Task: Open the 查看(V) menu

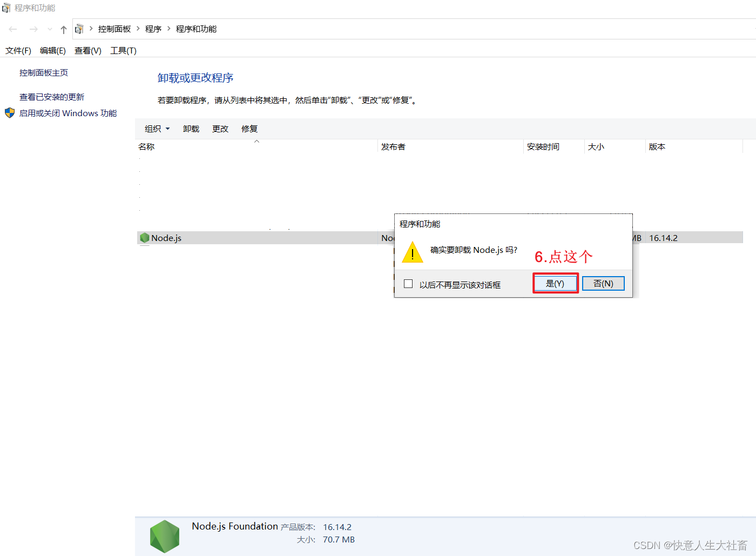Action: point(88,50)
